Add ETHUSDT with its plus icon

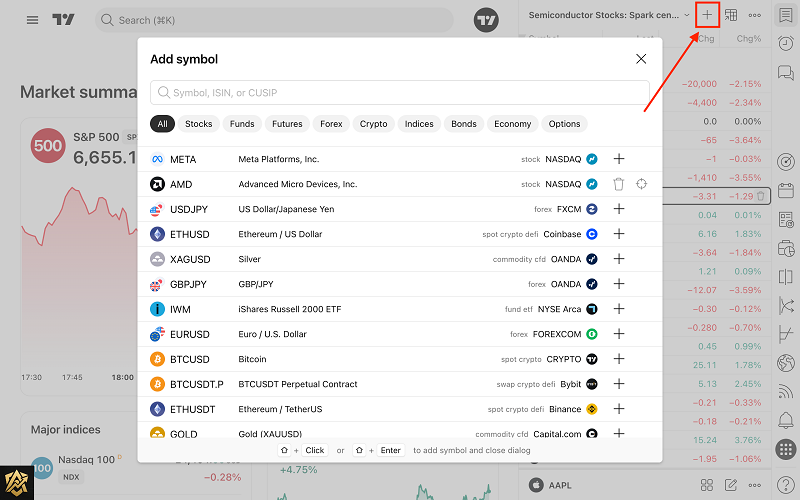tap(619, 409)
